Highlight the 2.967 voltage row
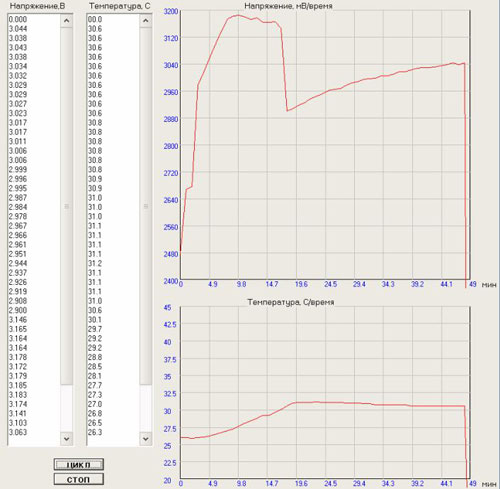 tap(18, 226)
